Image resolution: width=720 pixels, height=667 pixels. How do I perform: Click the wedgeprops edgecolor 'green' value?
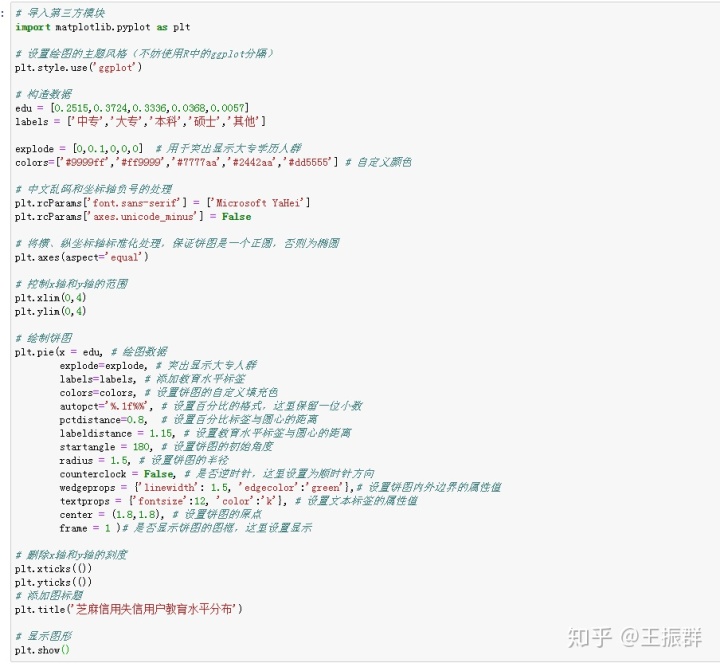click(x=326, y=488)
